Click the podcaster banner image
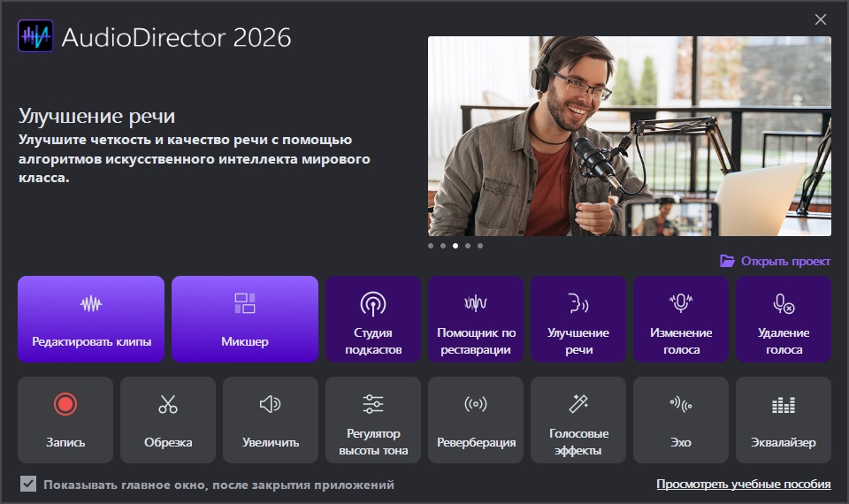 (x=629, y=135)
